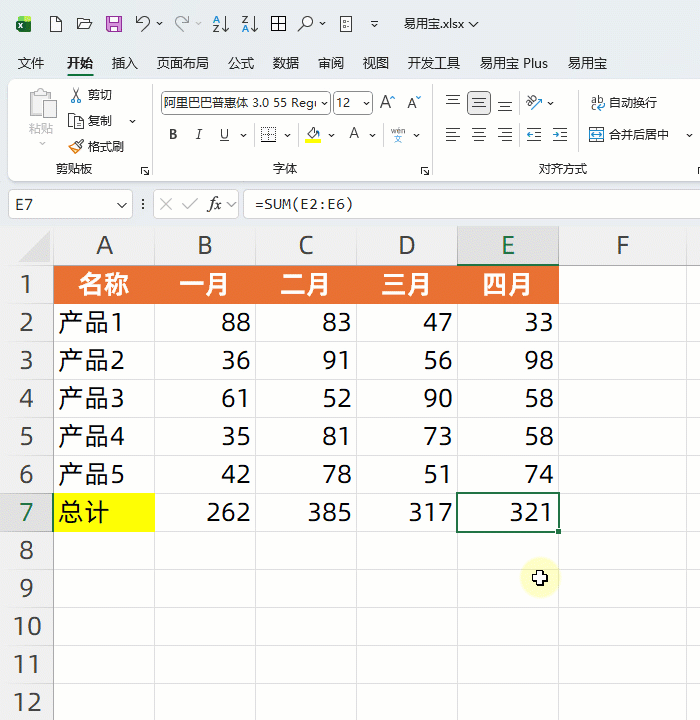The image size is (700, 720).
Task: Click the Save icon in quick access toolbar
Action: coord(114,24)
